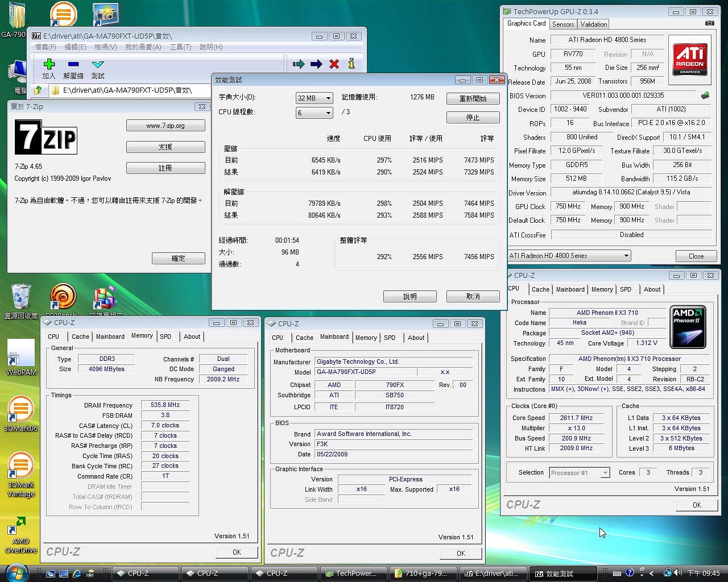Click the help question mark tray icon
728x582 pixels.
coord(630,573)
